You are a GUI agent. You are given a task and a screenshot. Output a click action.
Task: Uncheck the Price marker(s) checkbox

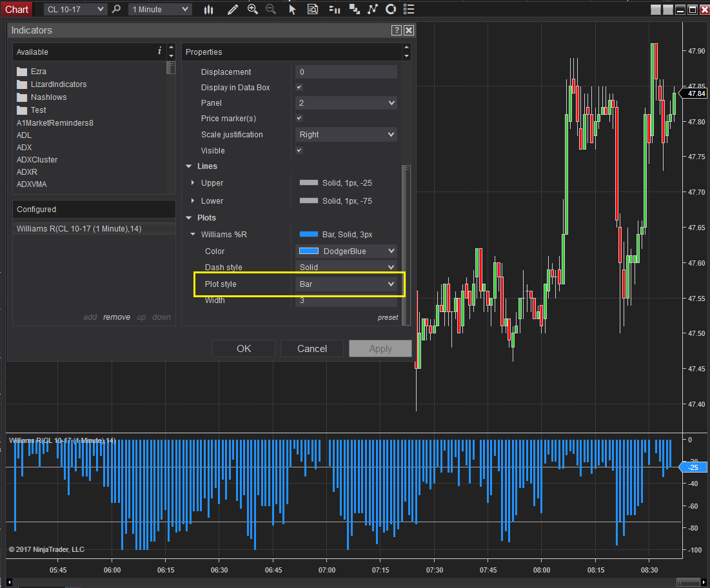[x=299, y=119]
